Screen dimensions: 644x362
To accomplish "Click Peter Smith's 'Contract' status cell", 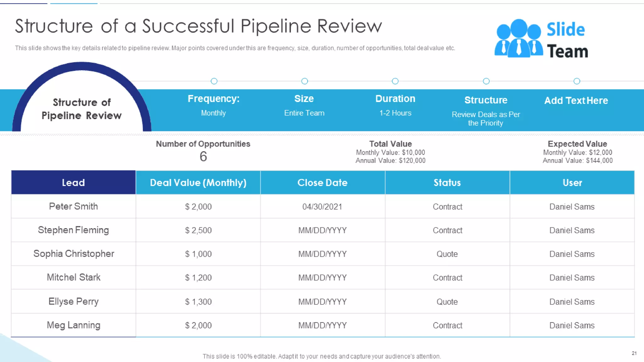I will [447, 206].
